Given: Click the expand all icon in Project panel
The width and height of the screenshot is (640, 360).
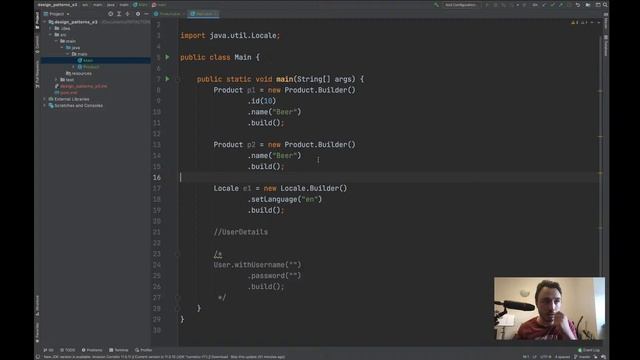Looking at the screenshot, I should (x=119, y=14).
